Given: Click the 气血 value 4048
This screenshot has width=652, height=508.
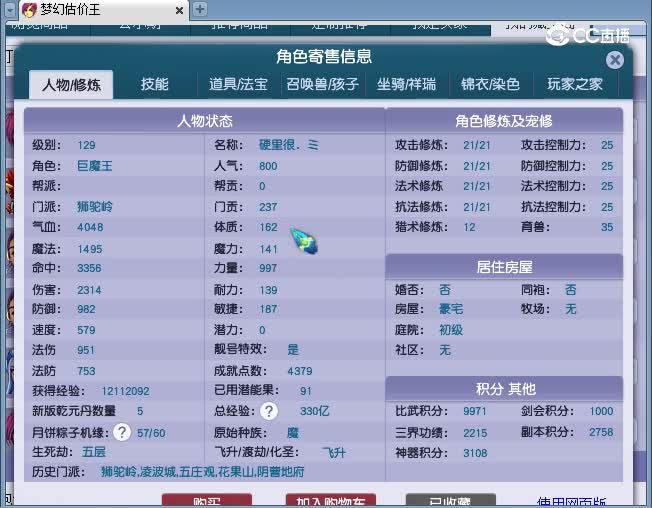Looking at the screenshot, I should 90,227.
